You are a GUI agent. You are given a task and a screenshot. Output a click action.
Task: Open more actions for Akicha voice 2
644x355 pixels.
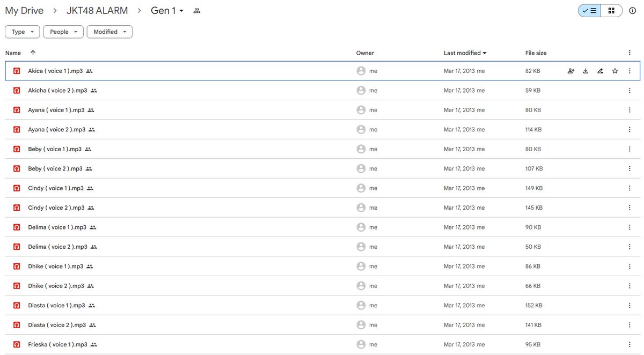tap(630, 91)
